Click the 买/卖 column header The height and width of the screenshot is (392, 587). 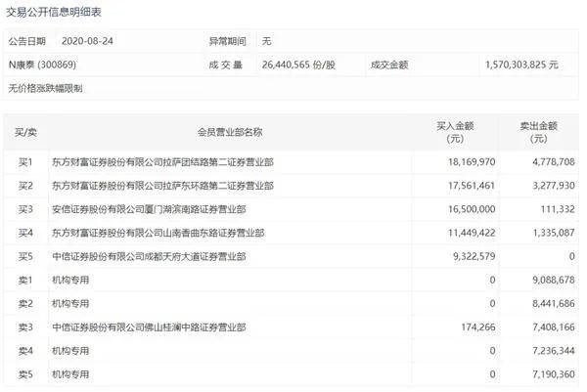click(25, 132)
